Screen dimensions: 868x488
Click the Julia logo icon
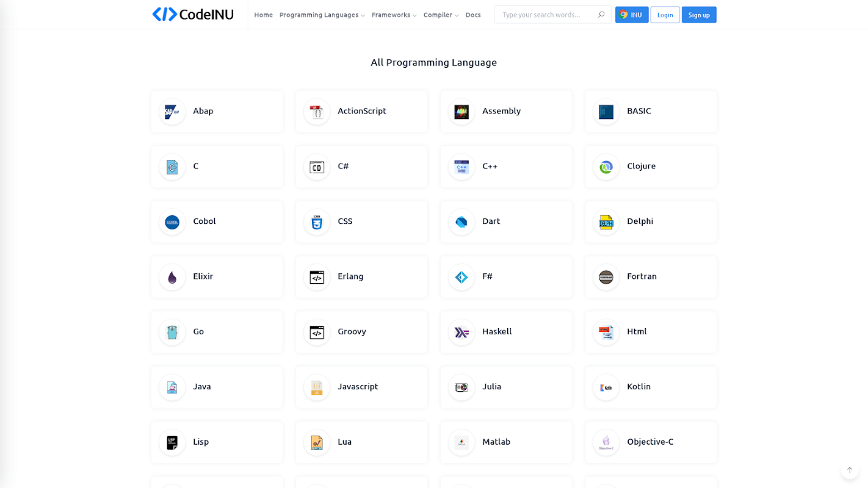pyautogui.click(x=461, y=387)
